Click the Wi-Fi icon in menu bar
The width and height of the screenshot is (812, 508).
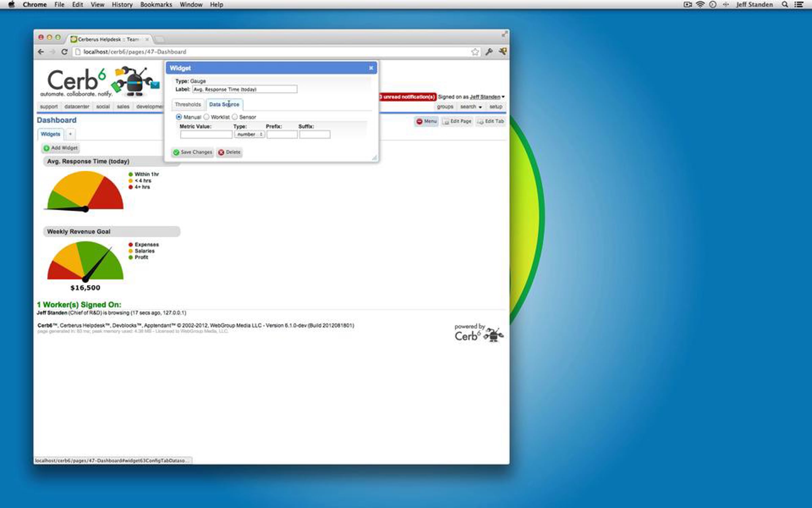(700, 5)
